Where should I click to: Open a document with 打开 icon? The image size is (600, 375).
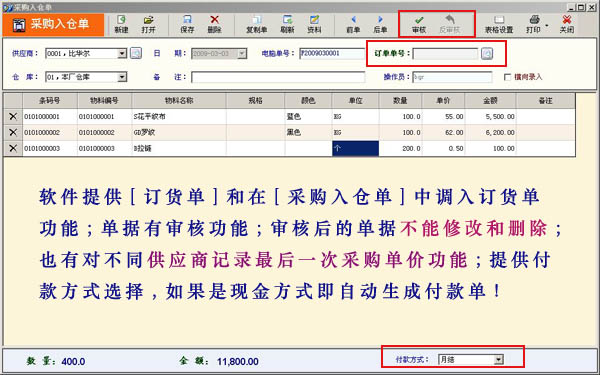148,24
